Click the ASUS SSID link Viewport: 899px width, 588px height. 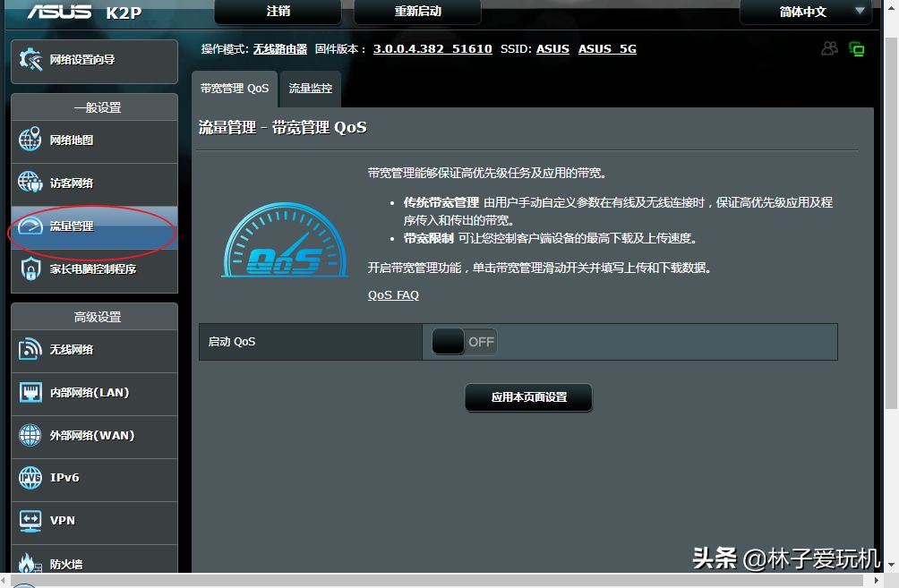point(552,48)
